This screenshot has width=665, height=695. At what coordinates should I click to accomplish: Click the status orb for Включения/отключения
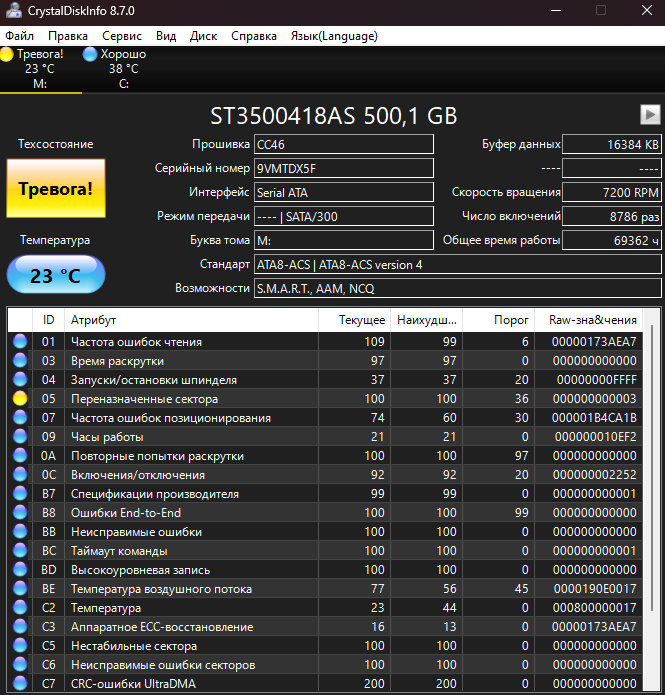pos(20,474)
